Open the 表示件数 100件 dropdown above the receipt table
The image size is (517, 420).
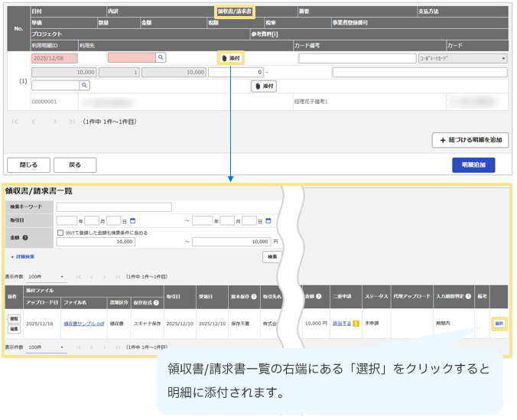pyautogui.click(x=47, y=277)
